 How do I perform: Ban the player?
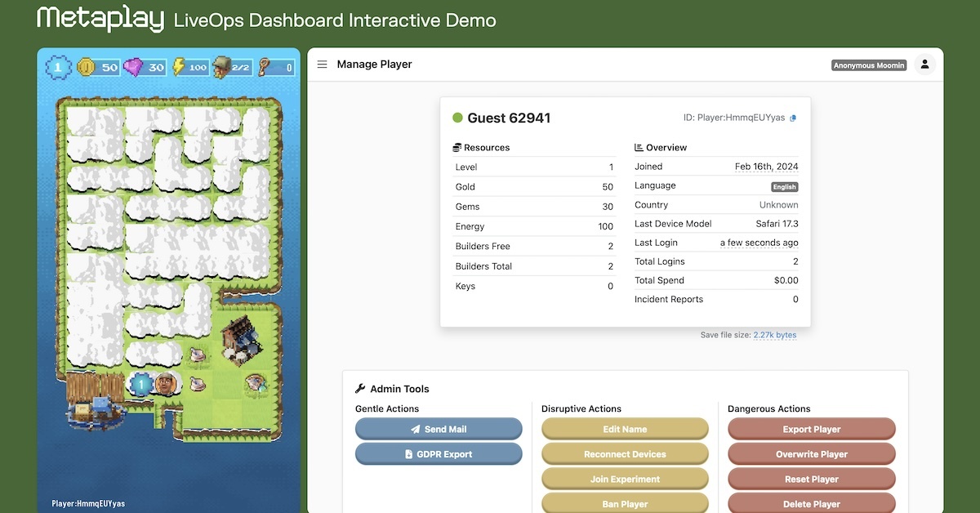[x=625, y=503]
